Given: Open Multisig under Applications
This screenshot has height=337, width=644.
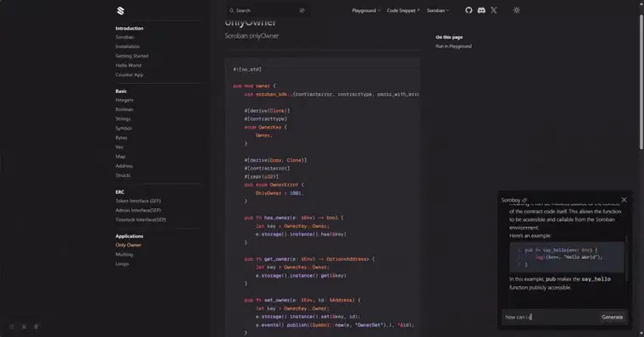Looking at the screenshot, I should pyautogui.click(x=124, y=255).
